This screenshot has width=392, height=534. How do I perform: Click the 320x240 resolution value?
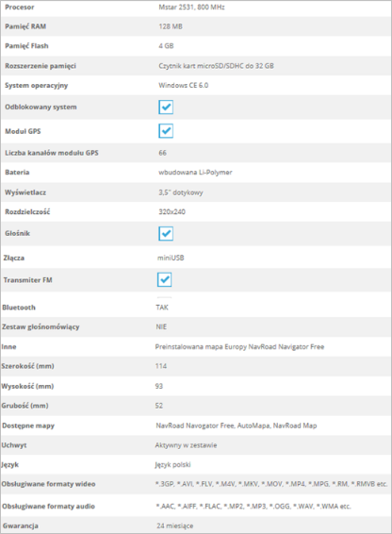pyautogui.click(x=171, y=212)
